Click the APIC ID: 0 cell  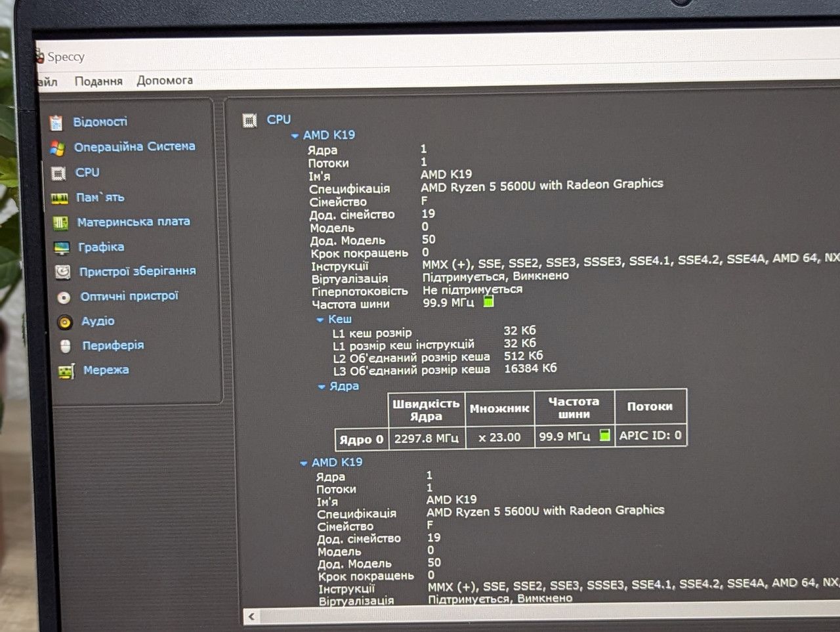point(651,435)
